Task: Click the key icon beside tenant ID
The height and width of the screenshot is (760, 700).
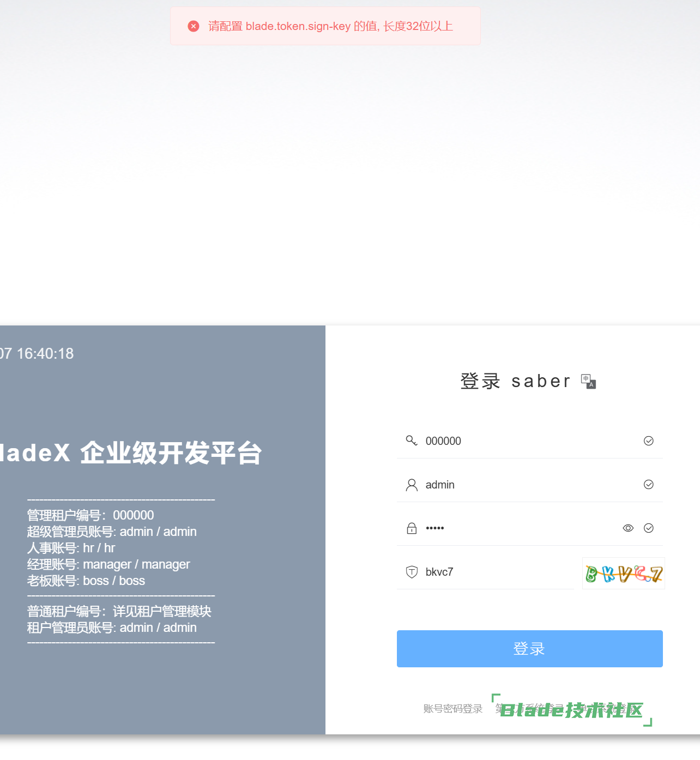Action: (x=412, y=441)
